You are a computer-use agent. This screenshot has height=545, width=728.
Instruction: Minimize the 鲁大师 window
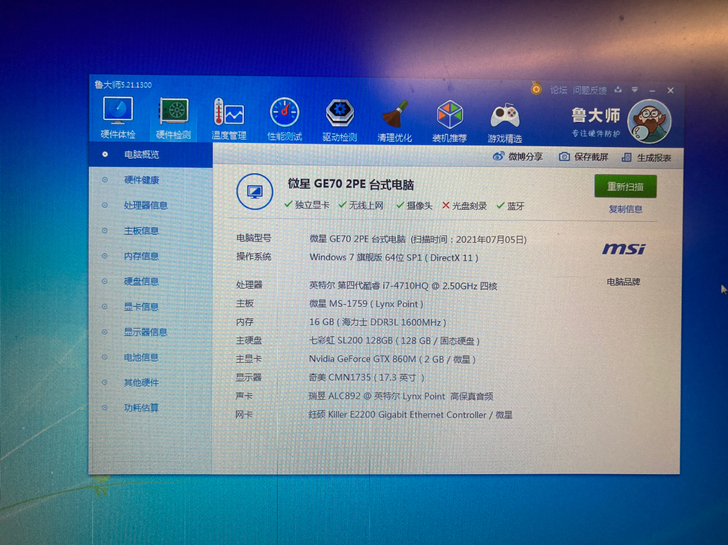click(652, 91)
